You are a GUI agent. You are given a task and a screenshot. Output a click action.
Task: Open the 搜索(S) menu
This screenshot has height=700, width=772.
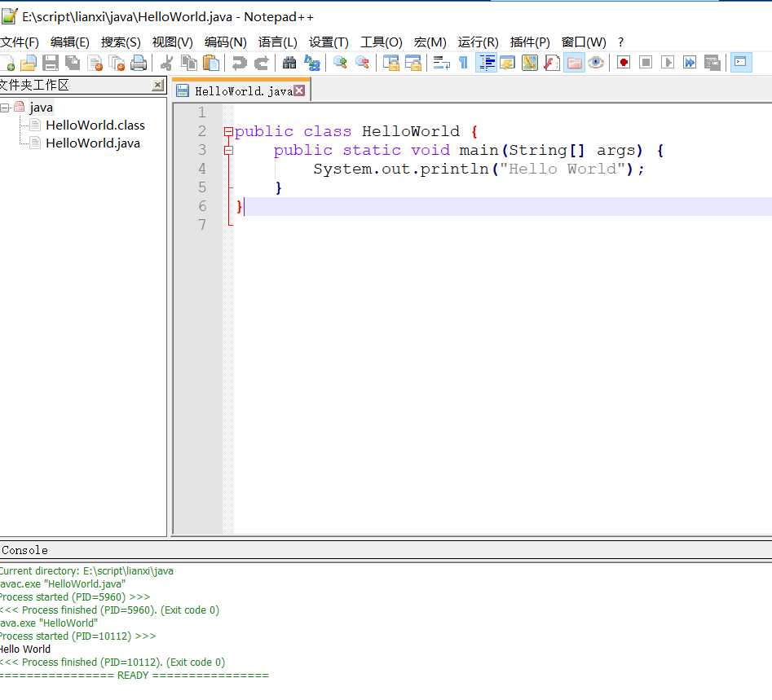coord(121,42)
